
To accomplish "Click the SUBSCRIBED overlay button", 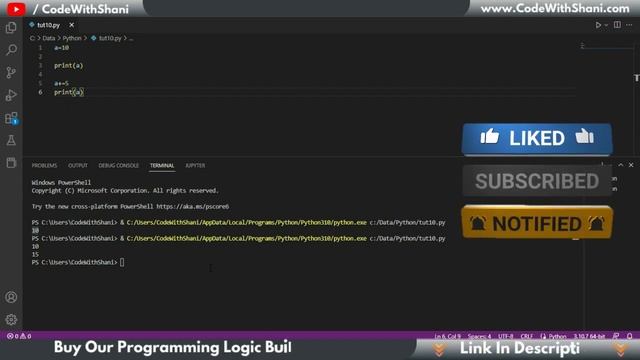I will (537, 181).
